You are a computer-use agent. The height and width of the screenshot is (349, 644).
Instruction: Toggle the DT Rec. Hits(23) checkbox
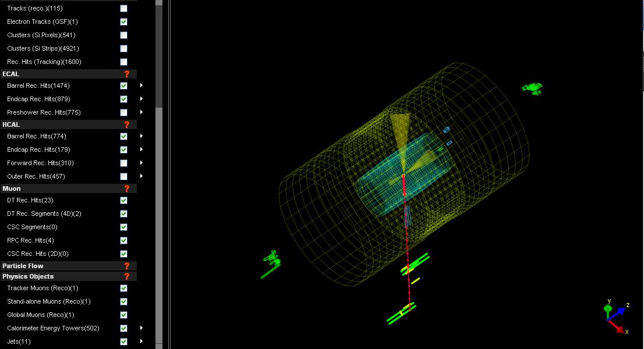pyautogui.click(x=123, y=201)
